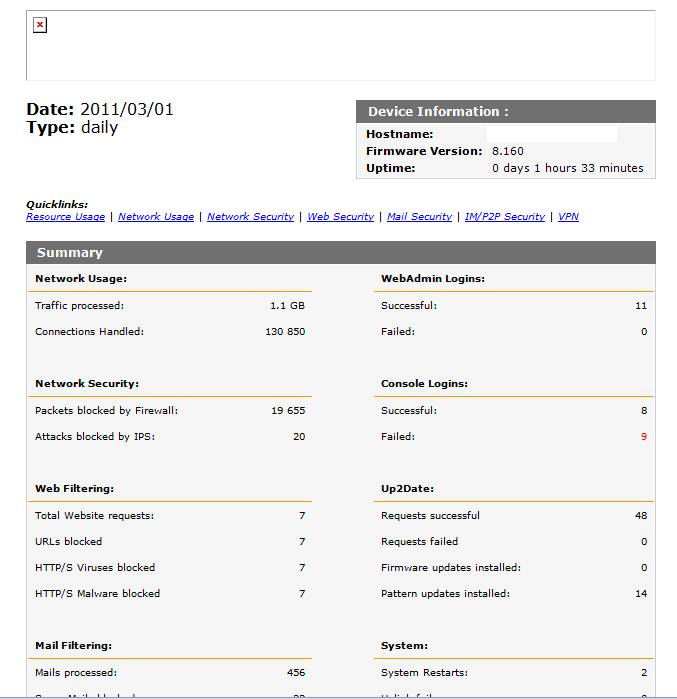The height and width of the screenshot is (699, 677).
Task: Click the Web Filtering section heading
Action: pos(74,488)
